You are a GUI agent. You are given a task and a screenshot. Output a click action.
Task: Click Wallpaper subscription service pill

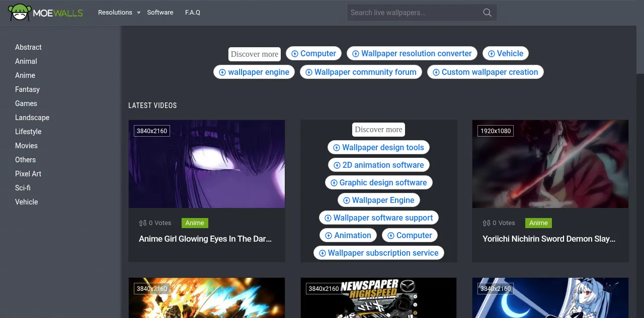coord(378,253)
